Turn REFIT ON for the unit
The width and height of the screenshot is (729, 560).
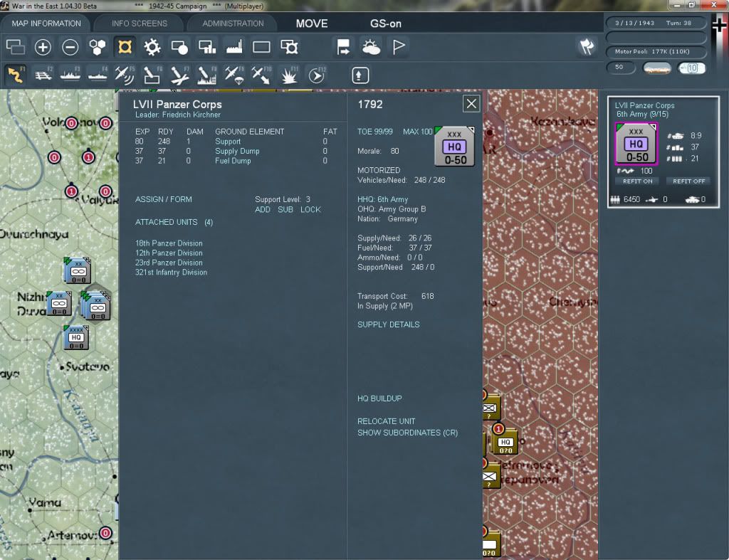point(638,181)
